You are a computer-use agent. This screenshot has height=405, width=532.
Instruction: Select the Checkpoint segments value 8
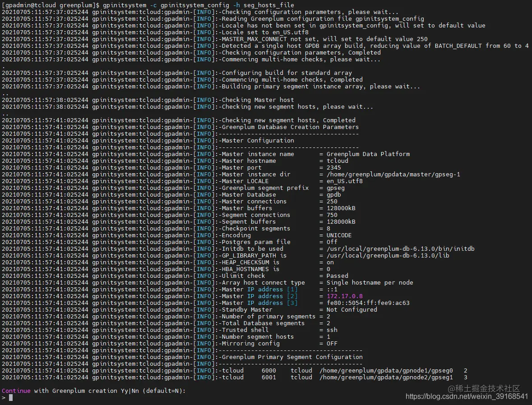pos(328,229)
